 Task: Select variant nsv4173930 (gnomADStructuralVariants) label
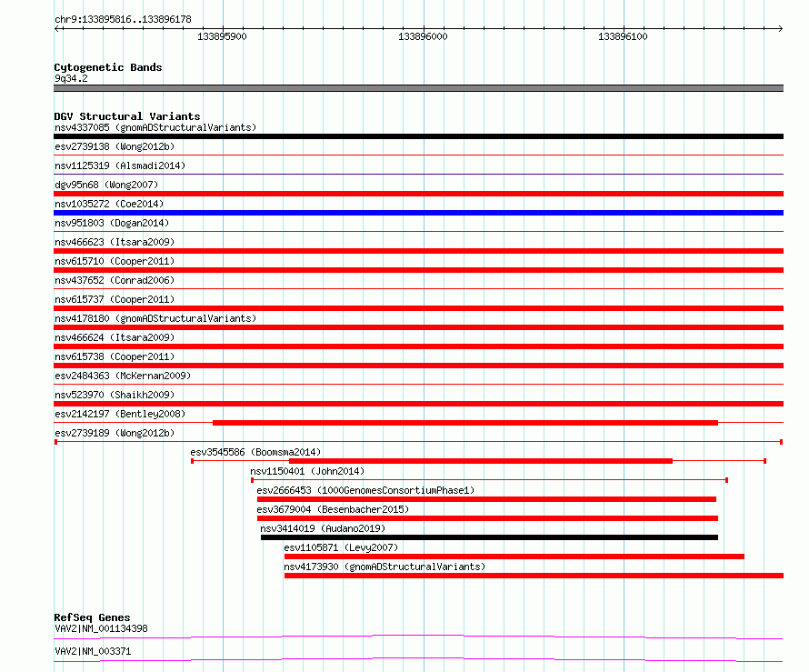click(x=385, y=567)
